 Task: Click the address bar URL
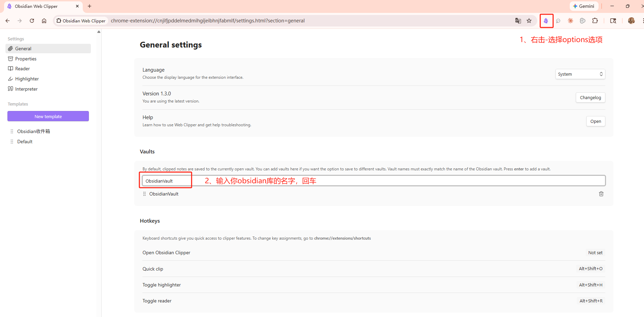[208, 21]
